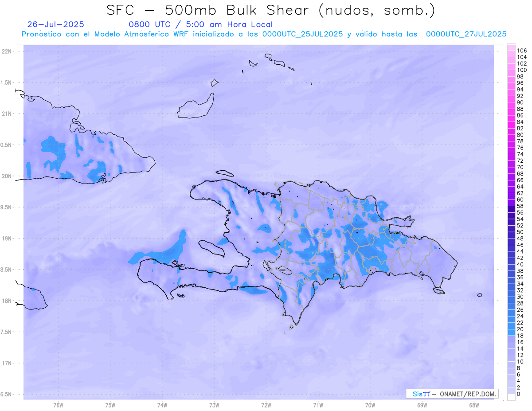Click the legend value '40'
Viewport: 532px width, 411px height.
[x=520, y=264]
